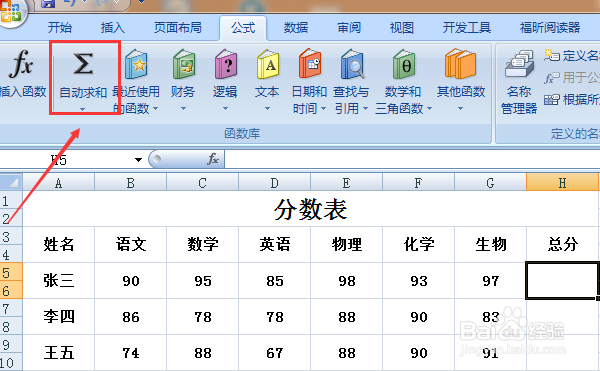Select the 生物 header cell
This screenshot has height=371, width=600.
coord(490,245)
